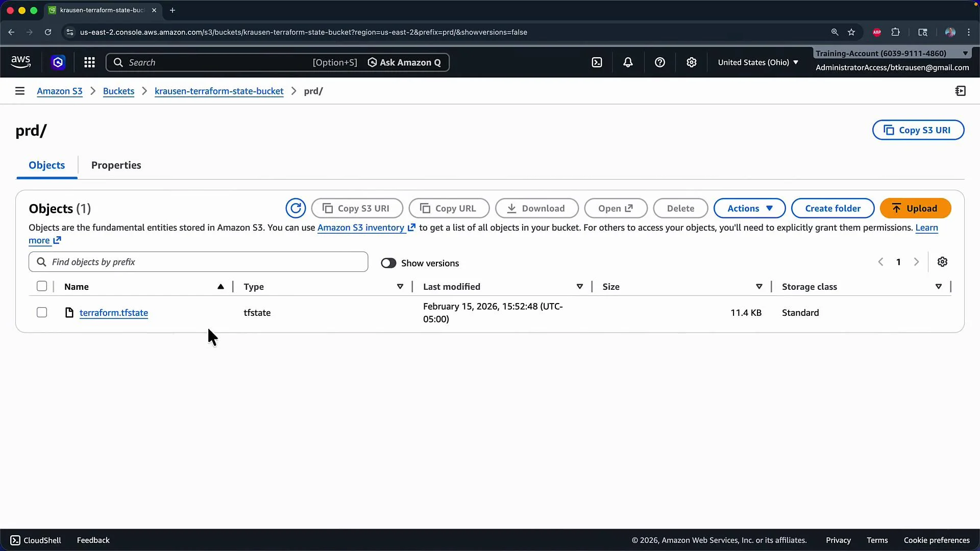This screenshot has height=551, width=980.
Task: Open the browser zoom magnifier icon
Action: click(835, 32)
